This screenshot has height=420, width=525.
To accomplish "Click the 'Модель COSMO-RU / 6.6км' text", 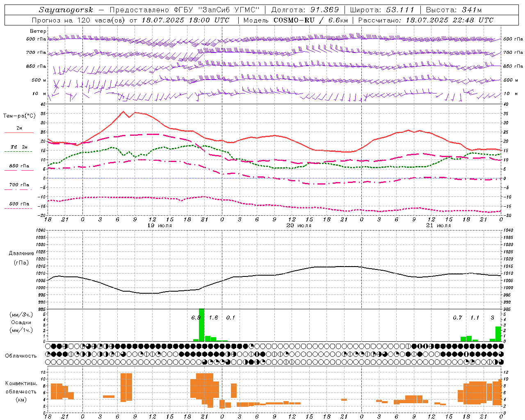I will tap(296, 20).
